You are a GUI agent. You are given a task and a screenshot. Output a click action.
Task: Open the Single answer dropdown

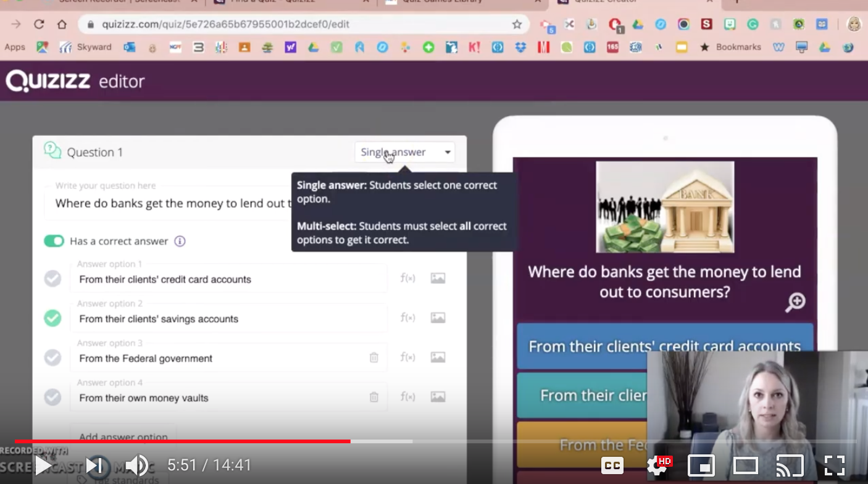405,152
